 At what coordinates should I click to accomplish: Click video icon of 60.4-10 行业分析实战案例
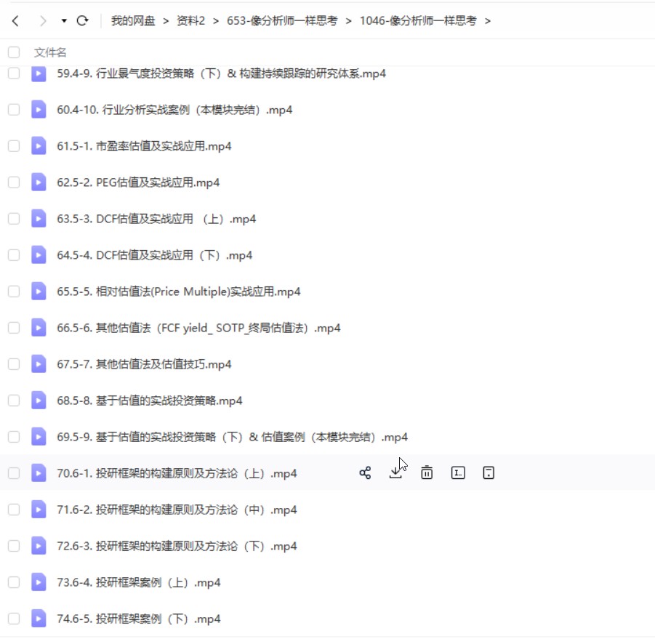pyautogui.click(x=39, y=110)
